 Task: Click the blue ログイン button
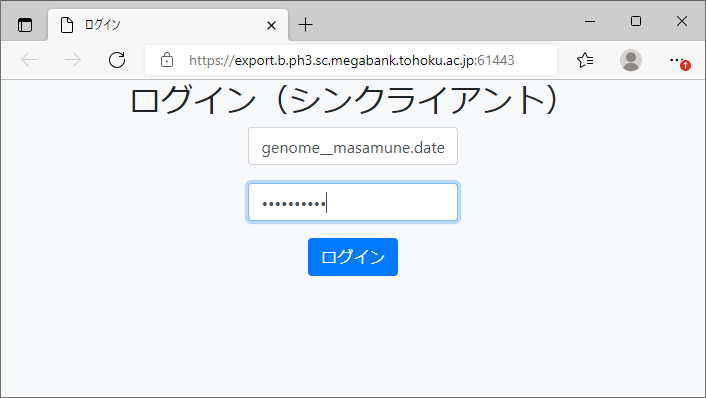(353, 257)
